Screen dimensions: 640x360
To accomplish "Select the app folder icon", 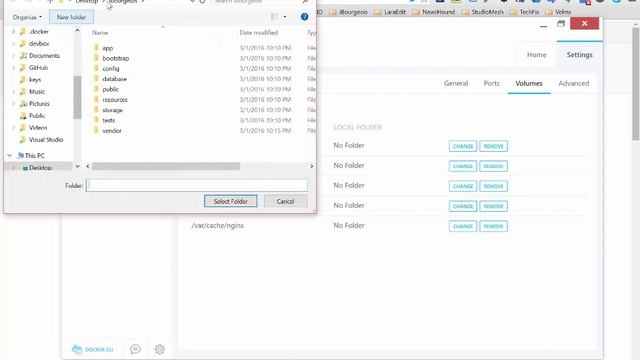I will [x=96, y=48].
